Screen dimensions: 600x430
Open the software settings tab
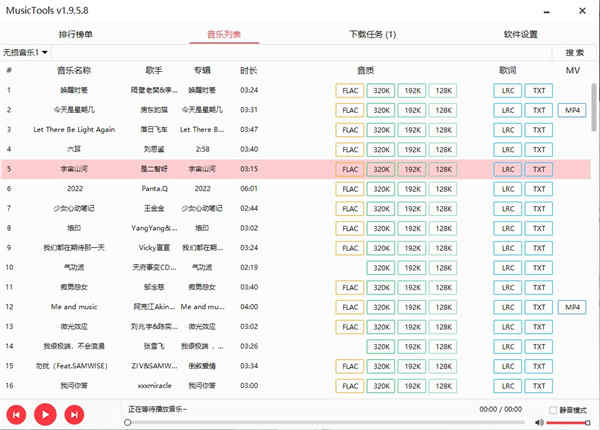click(520, 34)
